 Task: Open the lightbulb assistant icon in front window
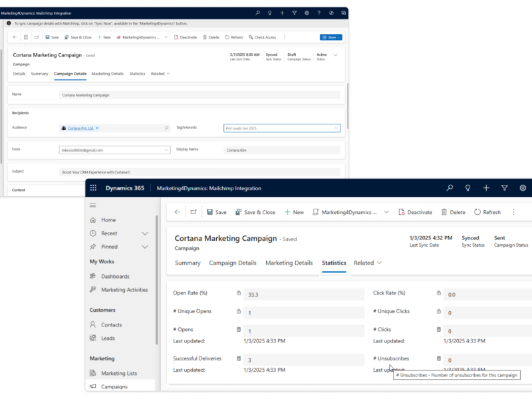pos(468,188)
